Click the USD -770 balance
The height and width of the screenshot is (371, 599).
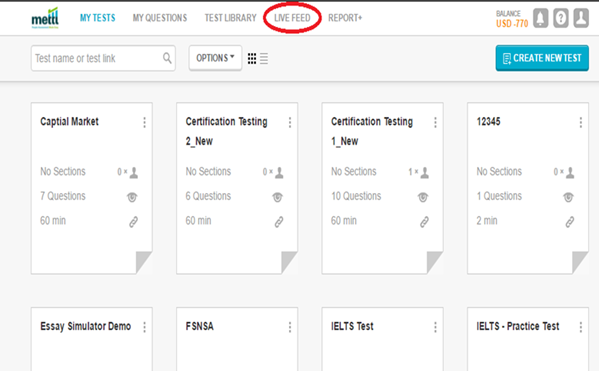pos(512,24)
